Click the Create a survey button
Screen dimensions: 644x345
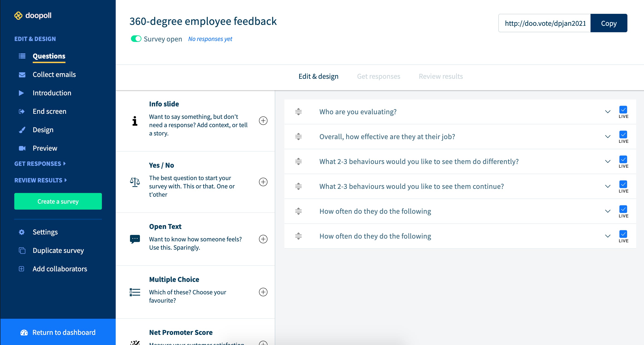click(58, 201)
